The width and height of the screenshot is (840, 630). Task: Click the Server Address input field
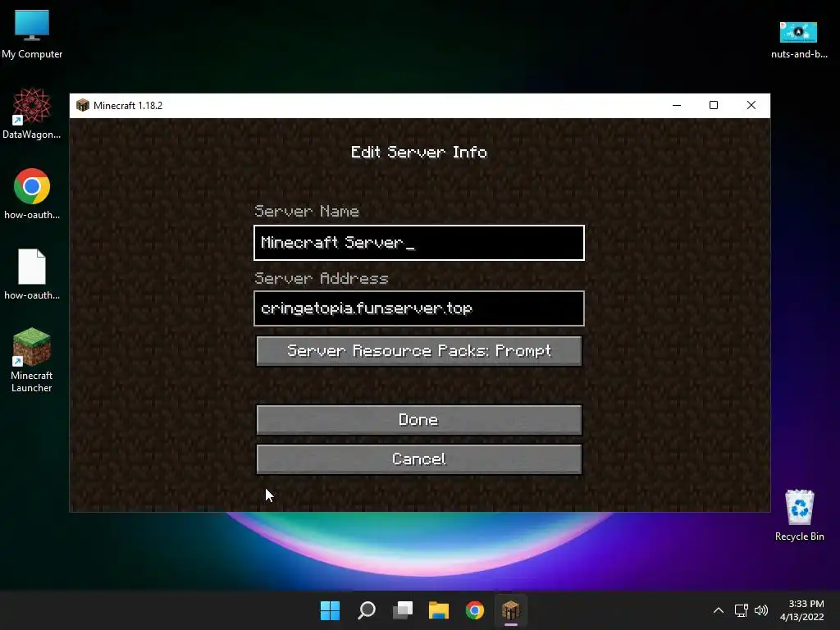(419, 308)
